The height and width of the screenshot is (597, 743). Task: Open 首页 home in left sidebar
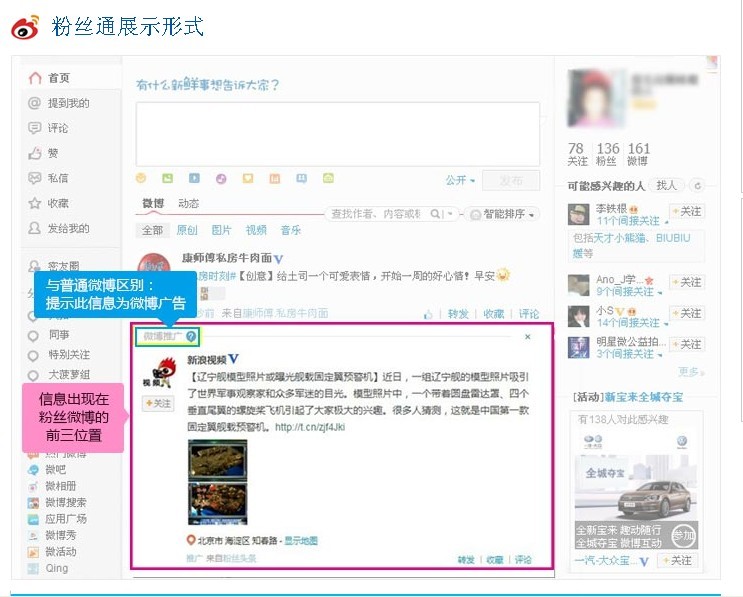coord(58,78)
